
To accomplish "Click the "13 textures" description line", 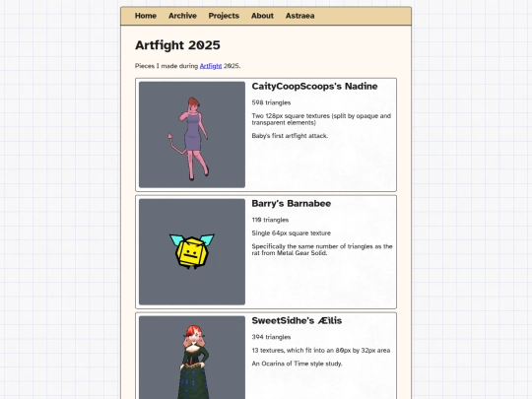I will (x=321, y=350).
